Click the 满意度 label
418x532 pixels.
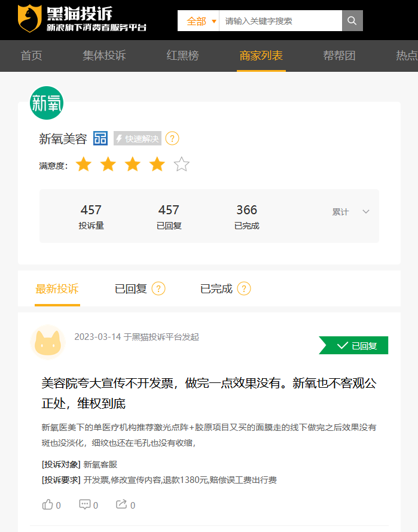(x=53, y=166)
